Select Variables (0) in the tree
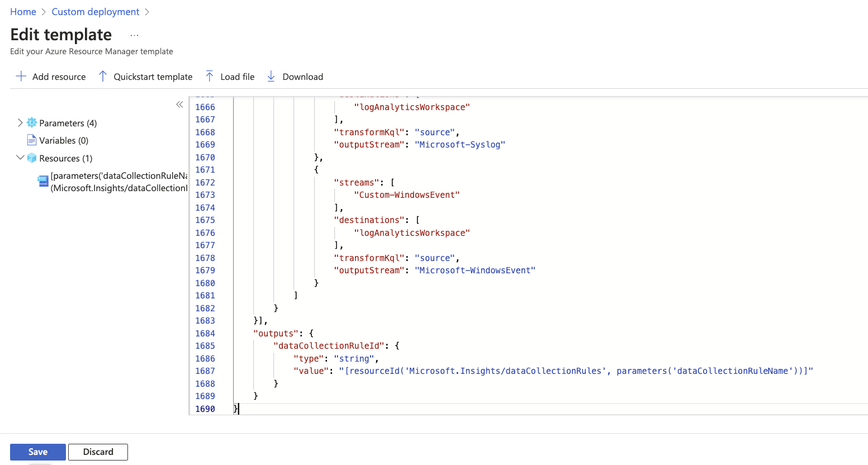 64,140
